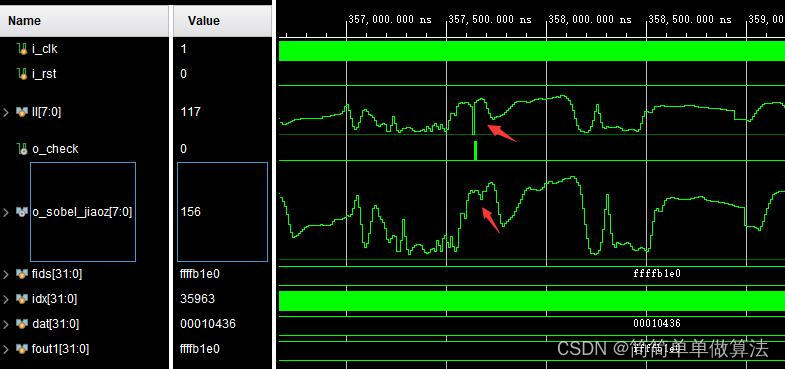Expand the idx[31:0] bus
The width and height of the screenshot is (785, 369).
pos(6,299)
